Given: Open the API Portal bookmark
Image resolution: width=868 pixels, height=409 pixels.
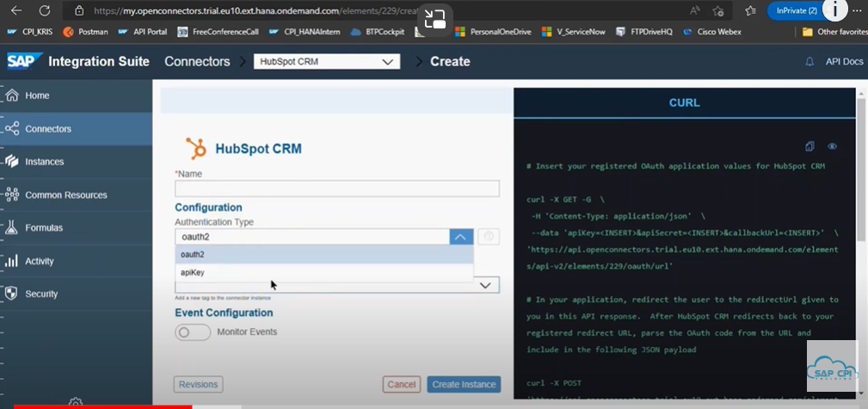Looking at the screenshot, I should (143, 32).
